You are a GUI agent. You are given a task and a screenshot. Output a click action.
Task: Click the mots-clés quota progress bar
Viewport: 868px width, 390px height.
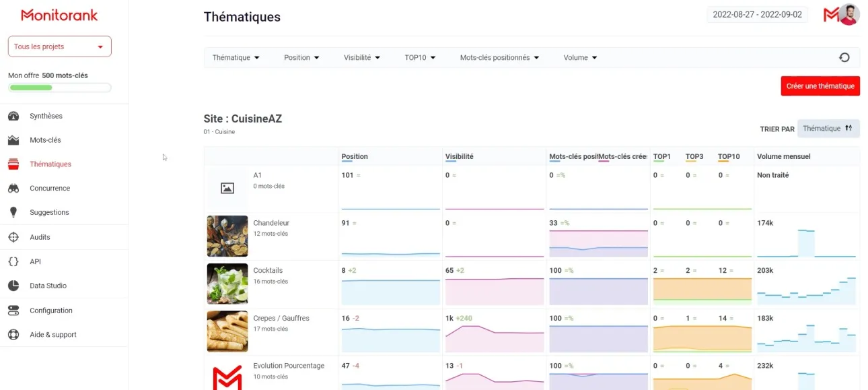point(59,88)
